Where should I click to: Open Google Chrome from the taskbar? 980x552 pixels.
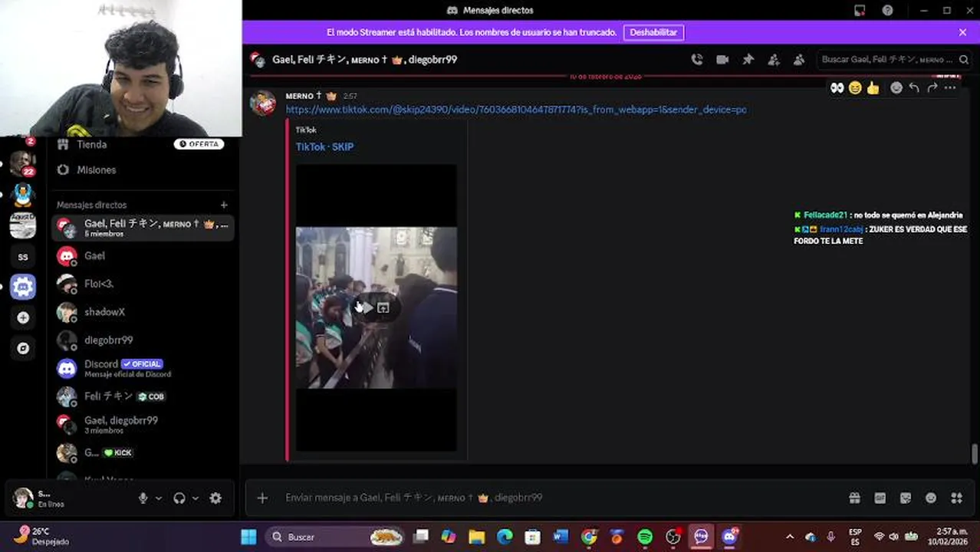coord(589,537)
